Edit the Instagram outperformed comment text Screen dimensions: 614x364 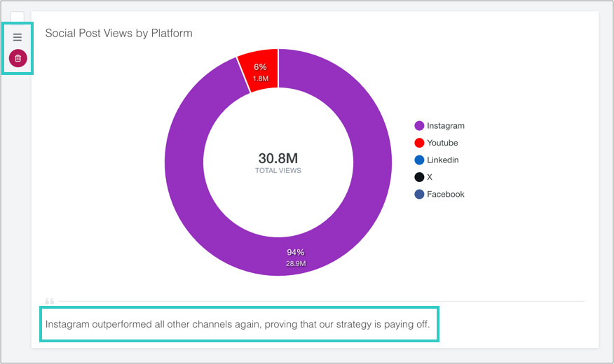coord(238,325)
